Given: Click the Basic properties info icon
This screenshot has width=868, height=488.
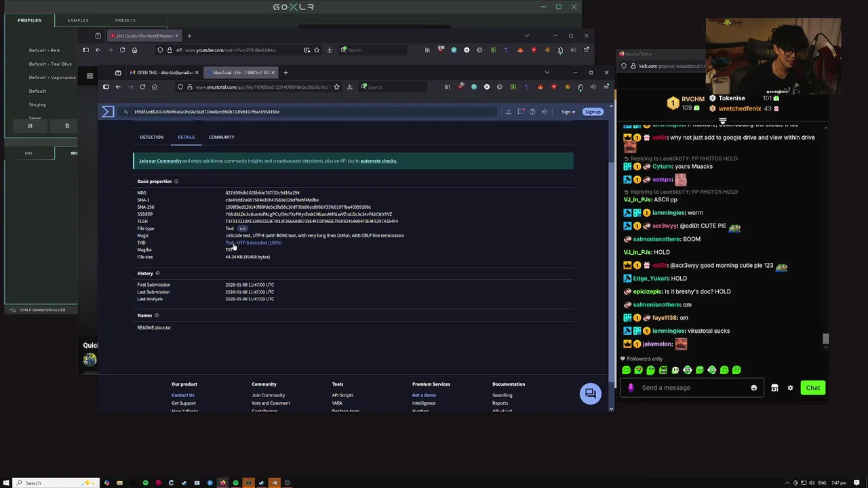Looking at the screenshot, I should 176,181.
